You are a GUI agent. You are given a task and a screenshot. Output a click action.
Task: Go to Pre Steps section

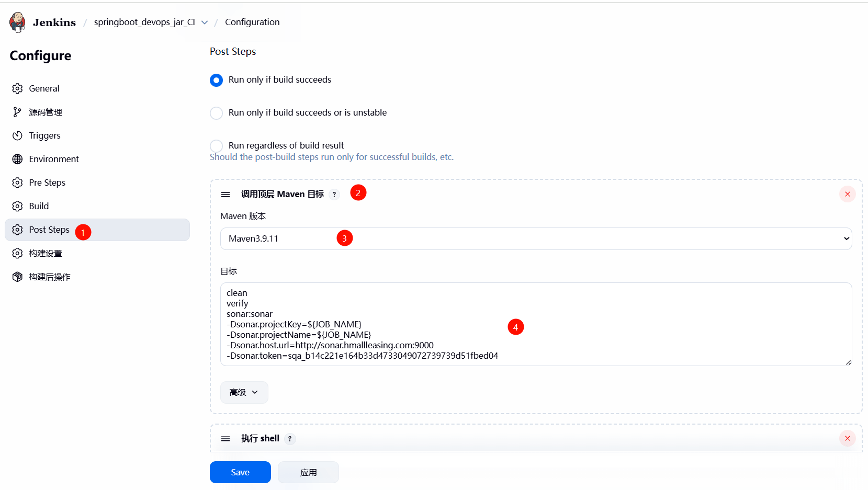[47, 183]
